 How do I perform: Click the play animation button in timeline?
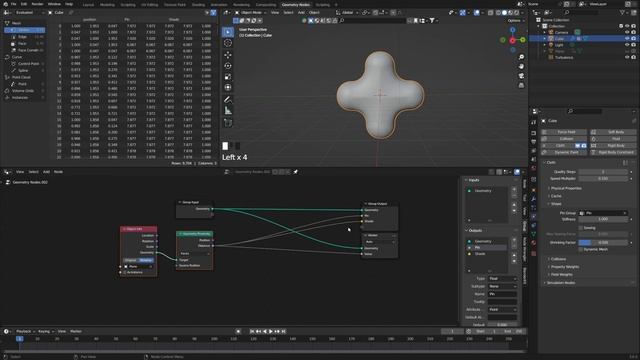(271, 331)
